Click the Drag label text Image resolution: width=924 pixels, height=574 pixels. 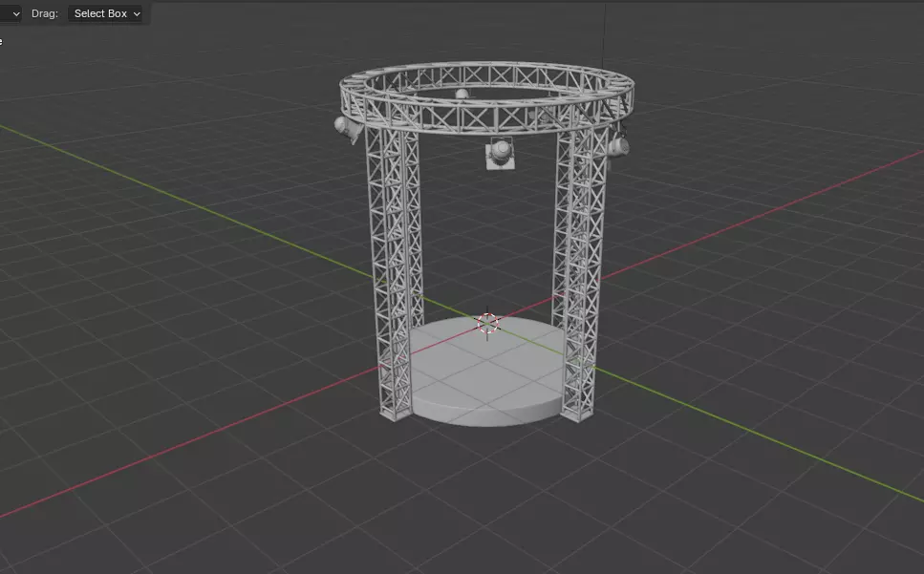tap(45, 13)
